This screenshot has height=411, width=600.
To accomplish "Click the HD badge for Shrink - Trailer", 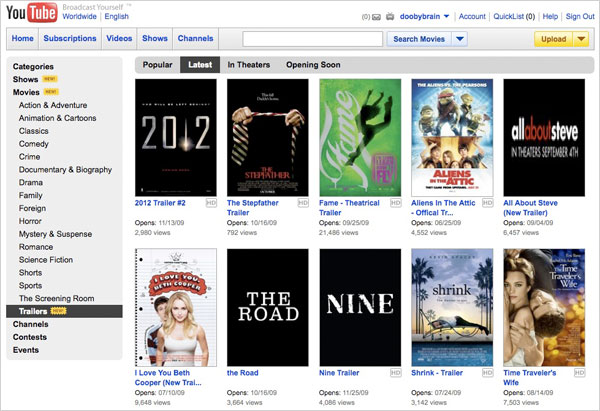I will [488, 373].
